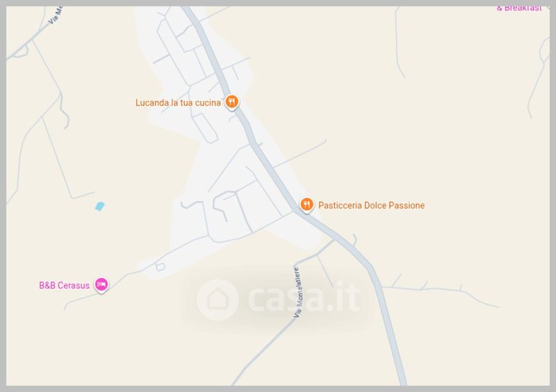The width and height of the screenshot is (556, 392).
Task: Select the small blue pond on map
Action: pyautogui.click(x=99, y=206)
